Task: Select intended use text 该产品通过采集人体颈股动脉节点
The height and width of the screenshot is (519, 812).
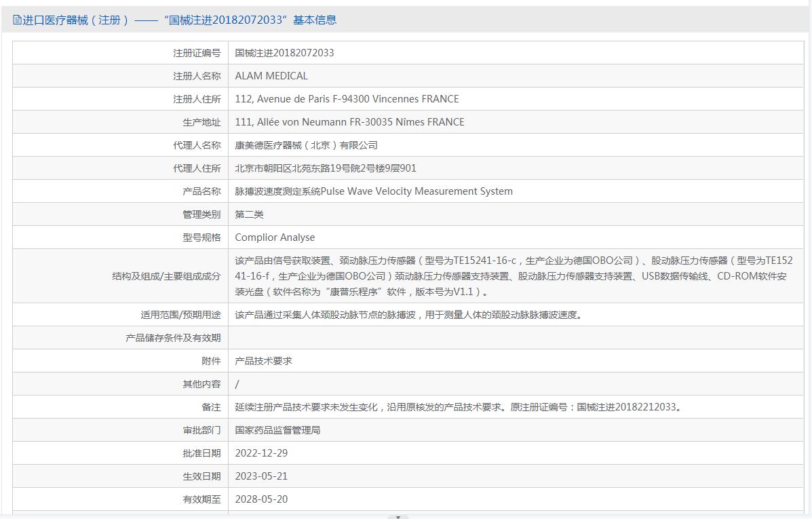Action: pos(409,315)
